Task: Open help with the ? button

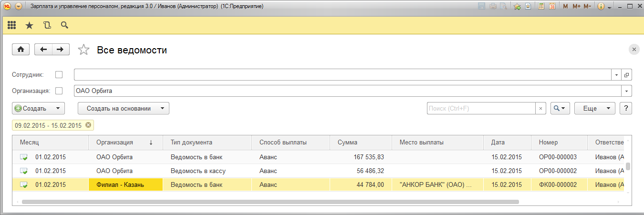Action: tap(626, 108)
